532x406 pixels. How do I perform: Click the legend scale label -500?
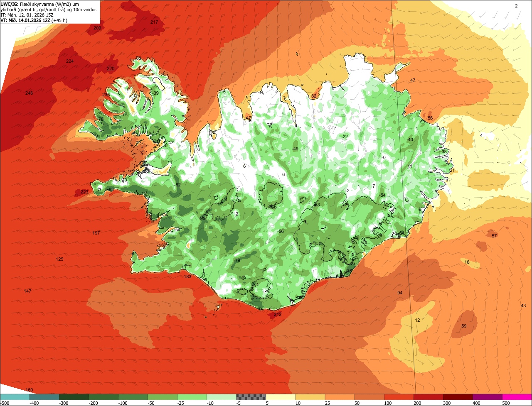tap(5, 403)
